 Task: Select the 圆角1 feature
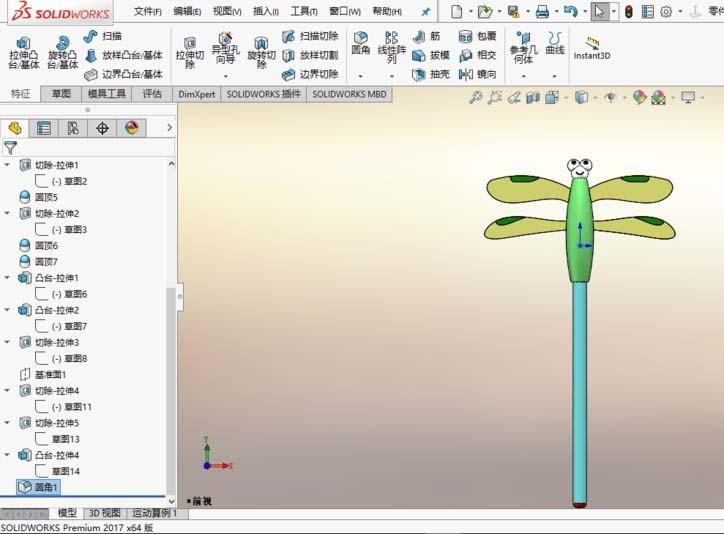(38, 487)
